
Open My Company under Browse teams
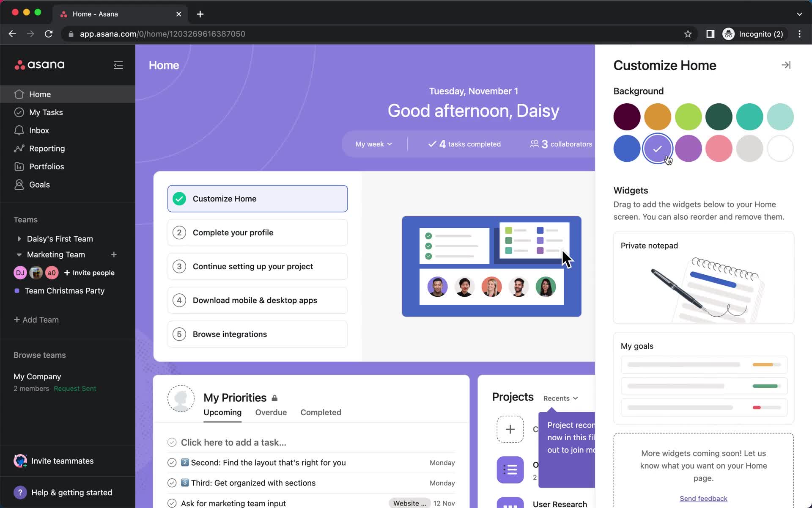pos(37,377)
